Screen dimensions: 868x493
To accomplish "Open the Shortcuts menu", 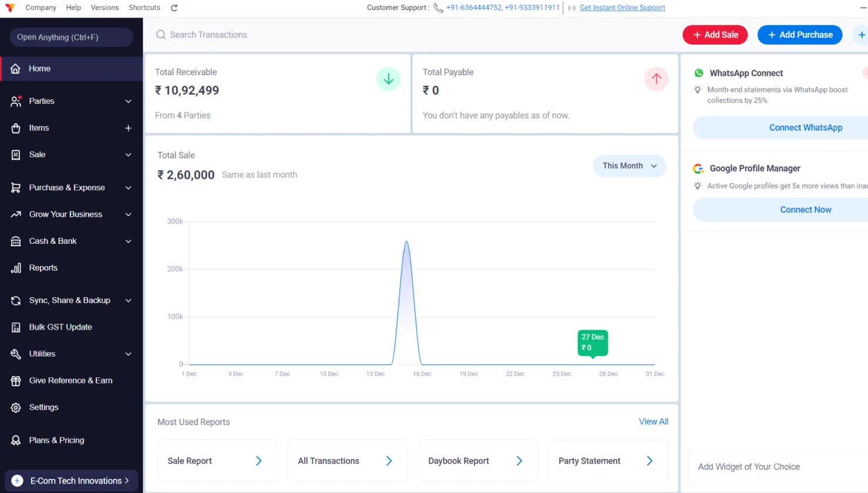I will (x=144, y=8).
